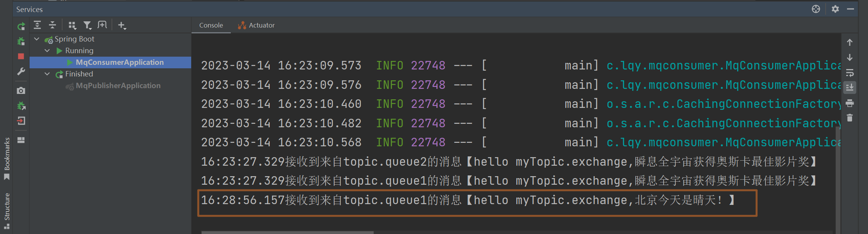Open the Structure tool window tab

click(7, 211)
